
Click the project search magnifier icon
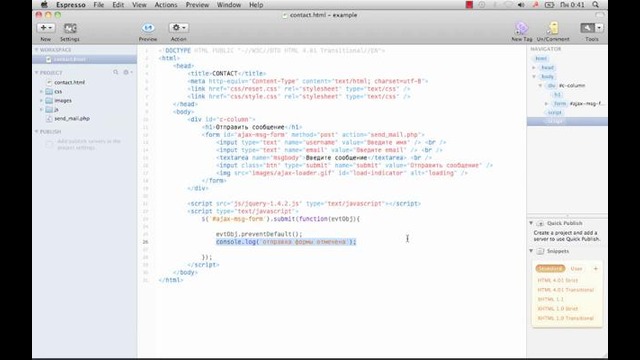coord(116,72)
